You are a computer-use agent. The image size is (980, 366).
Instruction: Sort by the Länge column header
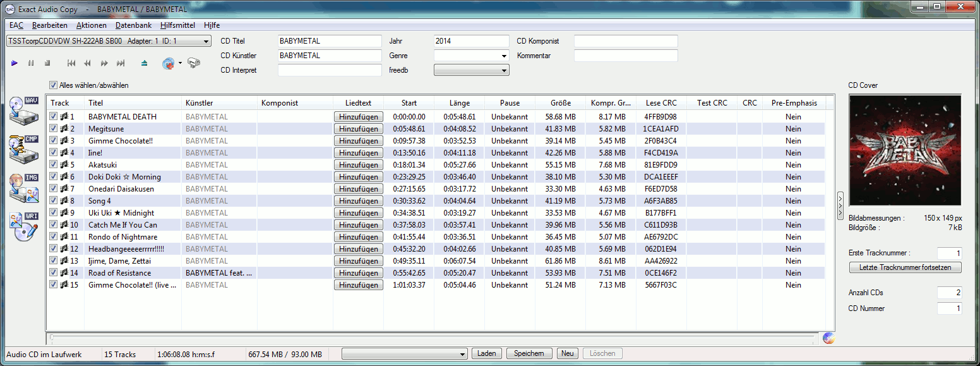tap(460, 103)
